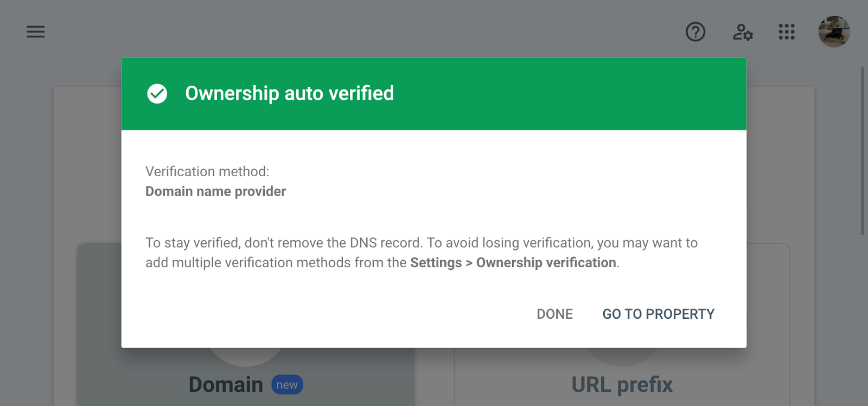Click the Domain label text
Viewport: 868px width, 406px height.
point(225,384)
